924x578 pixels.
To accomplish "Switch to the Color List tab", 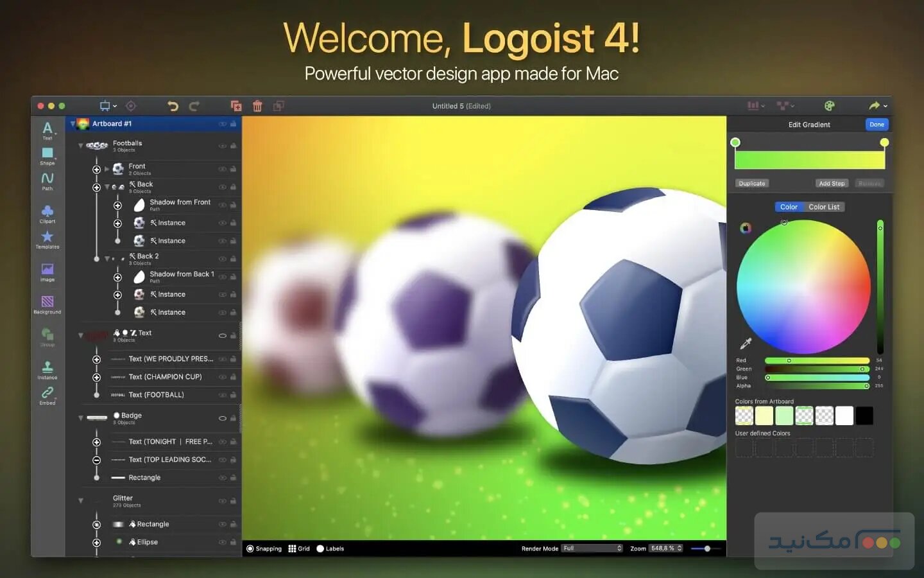I will [823, 206].
